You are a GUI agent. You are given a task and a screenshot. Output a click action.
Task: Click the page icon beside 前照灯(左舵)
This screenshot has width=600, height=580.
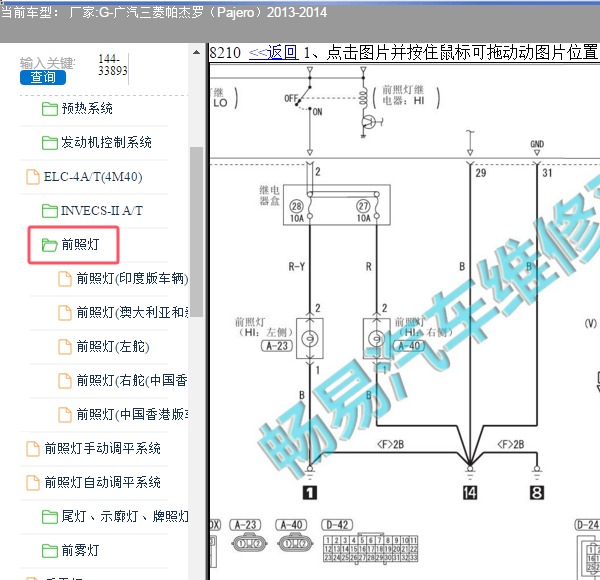click(65, 347)
